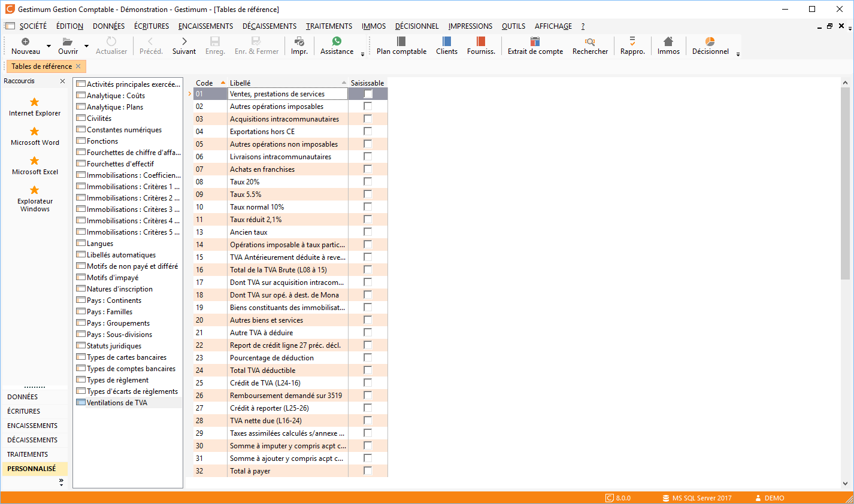854x504 pixels.
Task: Launch Microsoft Excel shortcut star
Action: [x=35, y=161]
